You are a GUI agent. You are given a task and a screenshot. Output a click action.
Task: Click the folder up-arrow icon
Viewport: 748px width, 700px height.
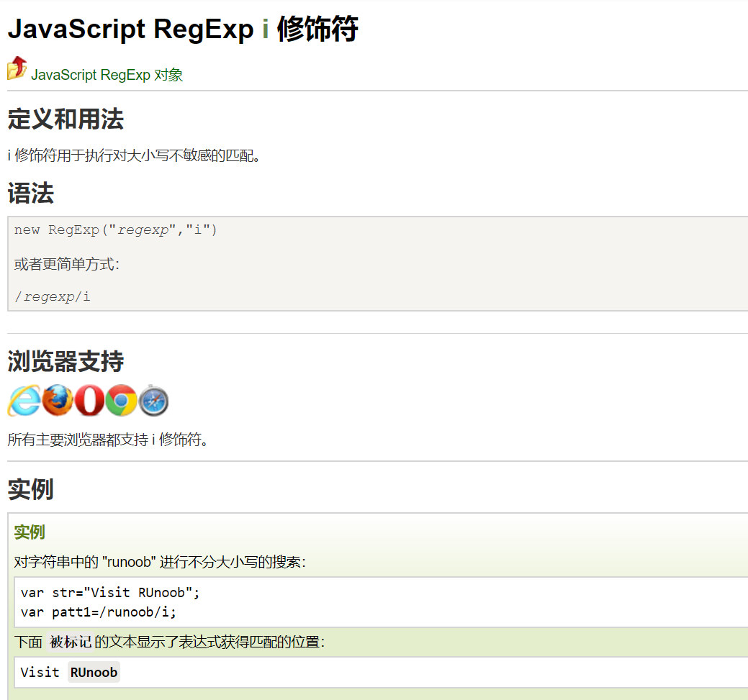pyautogui.click(x=17, y=68)
